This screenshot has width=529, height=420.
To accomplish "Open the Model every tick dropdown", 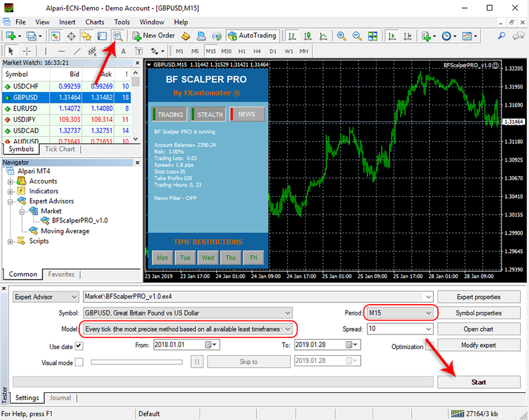I will pos(188,329).
